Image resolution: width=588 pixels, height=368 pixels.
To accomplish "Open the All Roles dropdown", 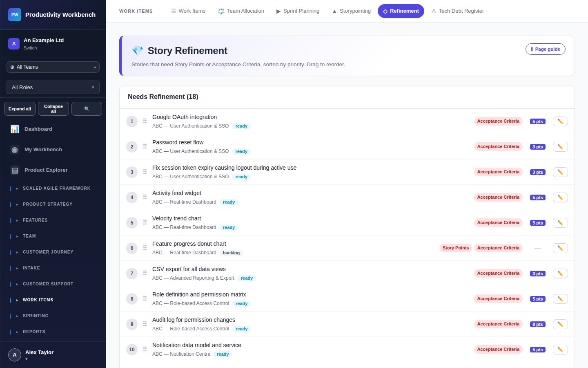I will [53, 88].
